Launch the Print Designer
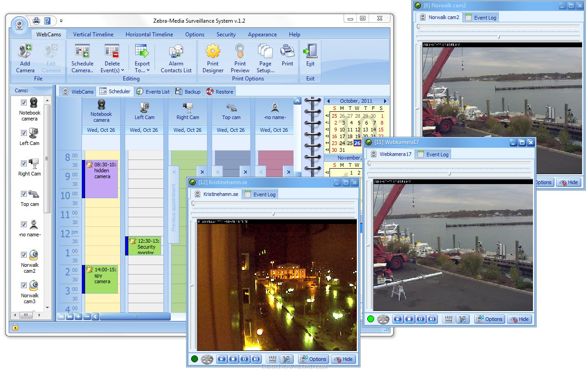588x370 pixels. pyautogui.click(x=213, y=51)
